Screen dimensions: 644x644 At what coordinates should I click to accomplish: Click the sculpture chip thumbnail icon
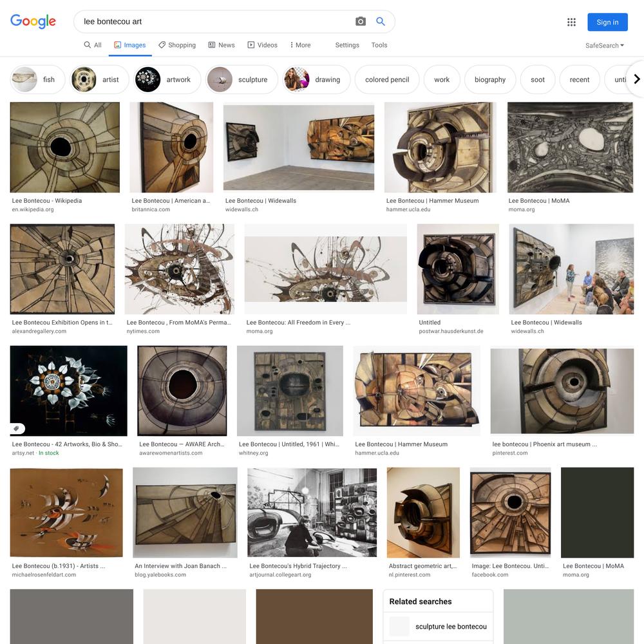point(220,79)
